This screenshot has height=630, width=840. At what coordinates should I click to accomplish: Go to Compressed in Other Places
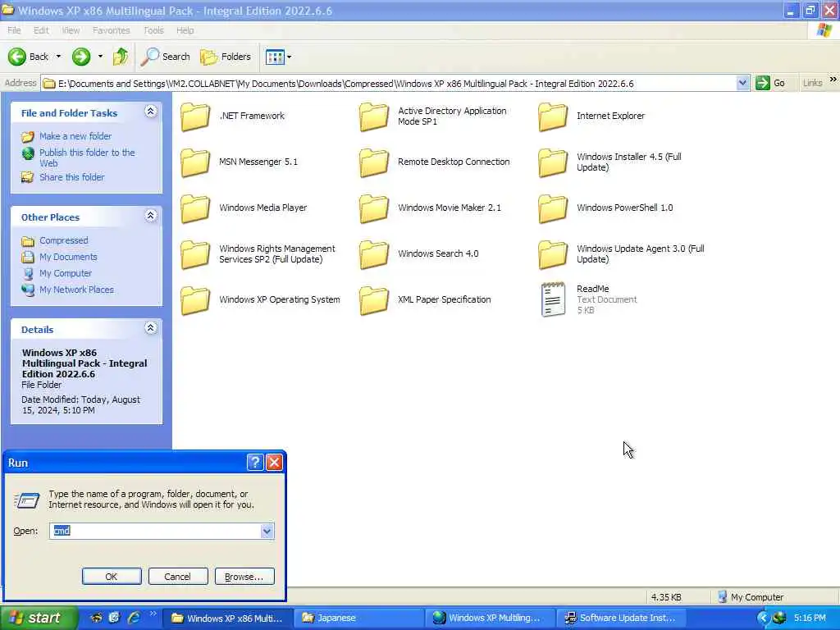[x=64, y=240]
